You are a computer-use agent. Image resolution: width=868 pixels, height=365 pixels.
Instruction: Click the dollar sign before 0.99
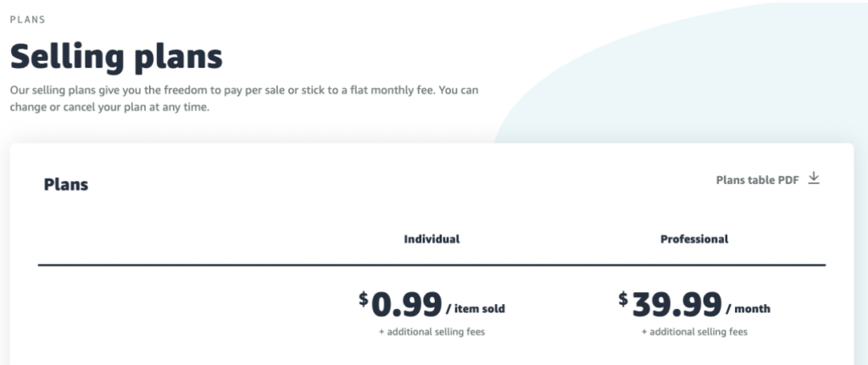click(x=363, y=299)
